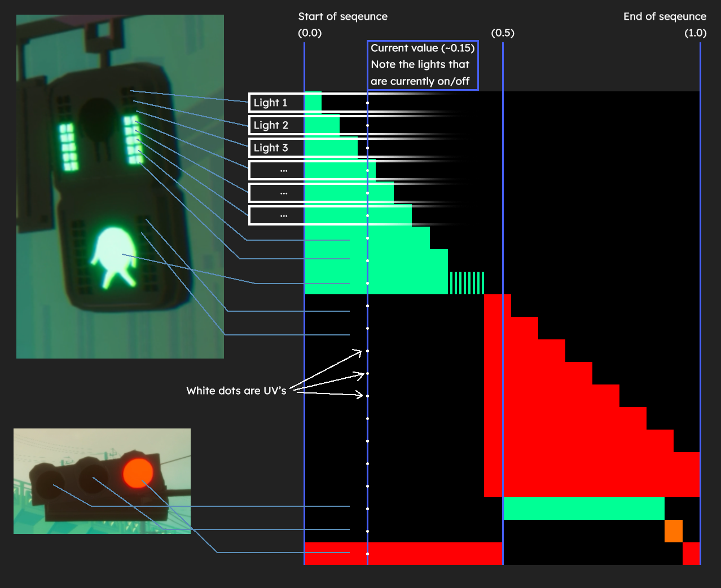Screen dimensions: 721x588
Task: Select the horizontal green bar near chart bottom
Action: 583,509
